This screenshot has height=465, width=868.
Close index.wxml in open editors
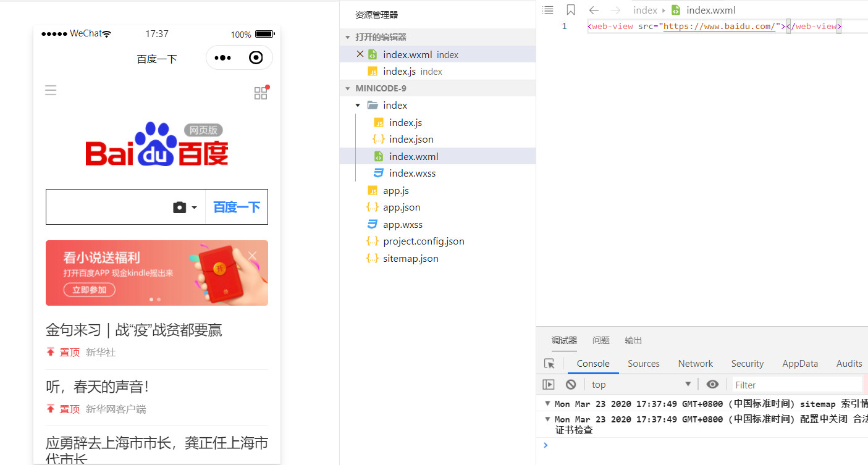click(360, 54)
